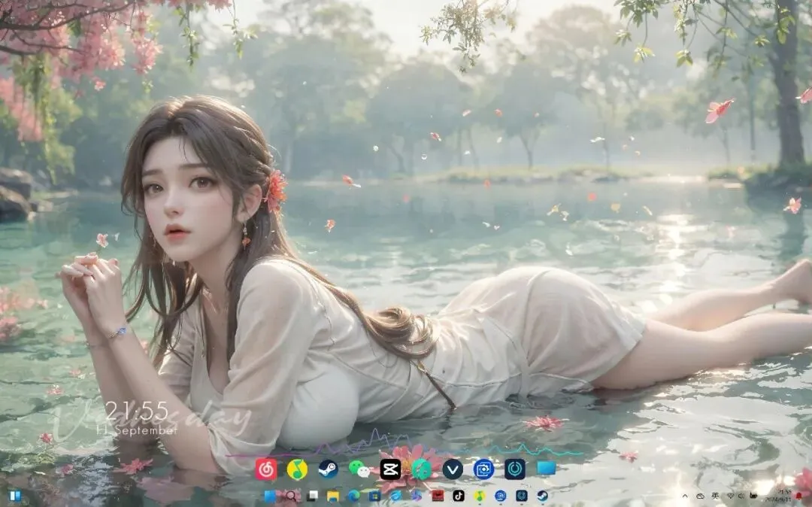Open the blue widgets icon at taskbar left
The image size is (812, 507).
pyautogui.click(x=14, y=496)
